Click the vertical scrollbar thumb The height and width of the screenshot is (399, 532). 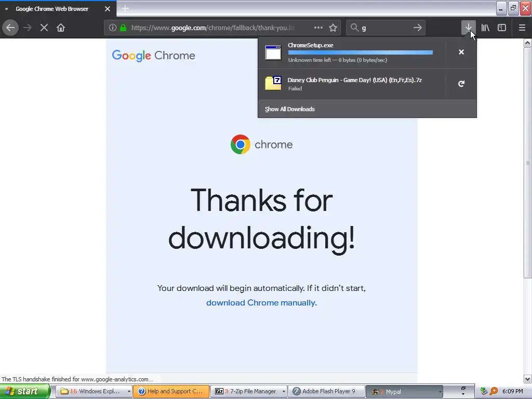[x=528, y=163]
